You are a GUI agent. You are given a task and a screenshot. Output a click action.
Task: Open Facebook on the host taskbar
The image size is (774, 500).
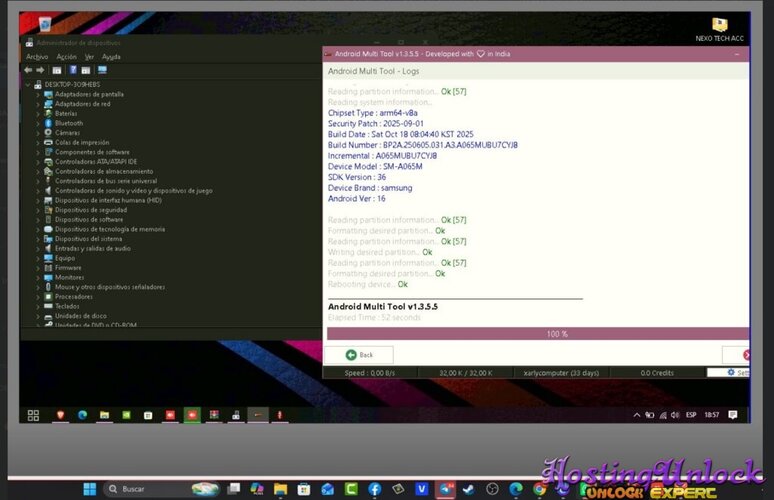click(x=375, y=489)
